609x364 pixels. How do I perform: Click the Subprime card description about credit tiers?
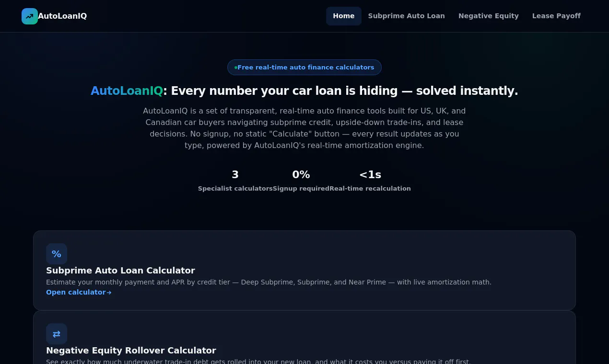(269, 282)
